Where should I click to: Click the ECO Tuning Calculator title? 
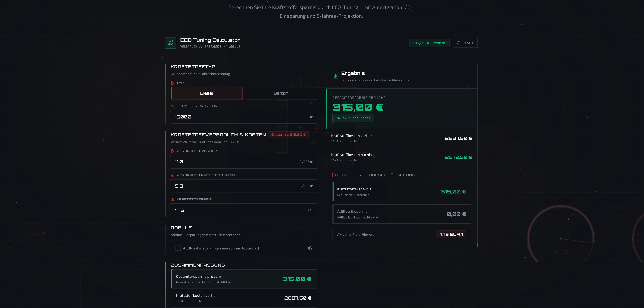coord(210,40)
